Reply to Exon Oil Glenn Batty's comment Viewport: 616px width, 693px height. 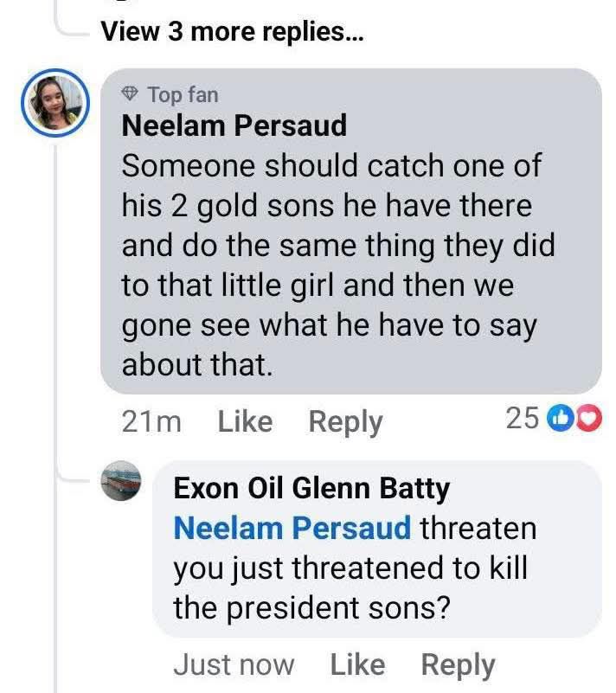tap(458, 665)
